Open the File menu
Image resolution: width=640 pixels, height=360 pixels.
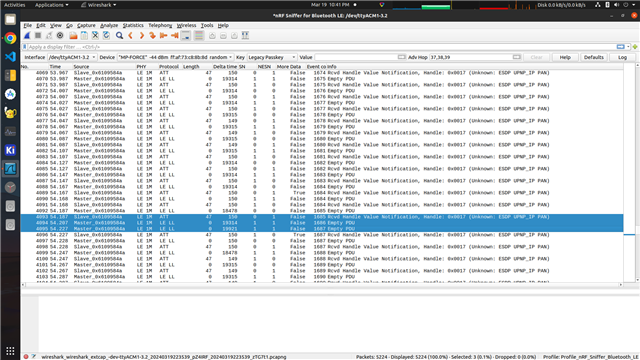pyautogui.click(x=27, y=25)
